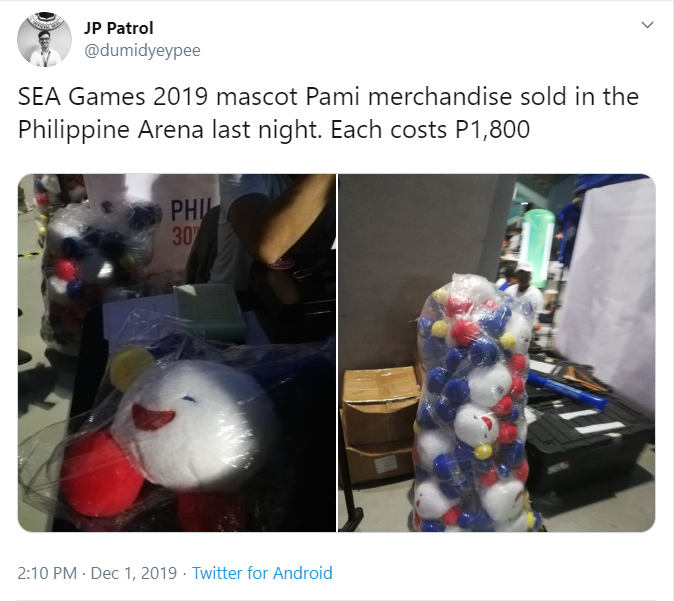Open the JP Patrol display name
This screenshot has width=674, height=601.
118,28
